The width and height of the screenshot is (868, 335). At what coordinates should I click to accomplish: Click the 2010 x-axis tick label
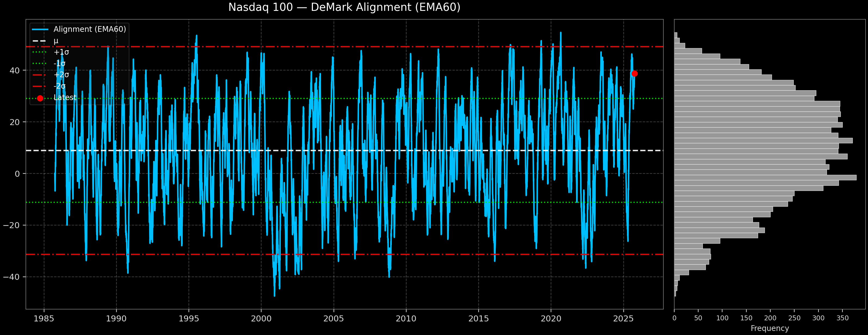click(x=406, y=318)
